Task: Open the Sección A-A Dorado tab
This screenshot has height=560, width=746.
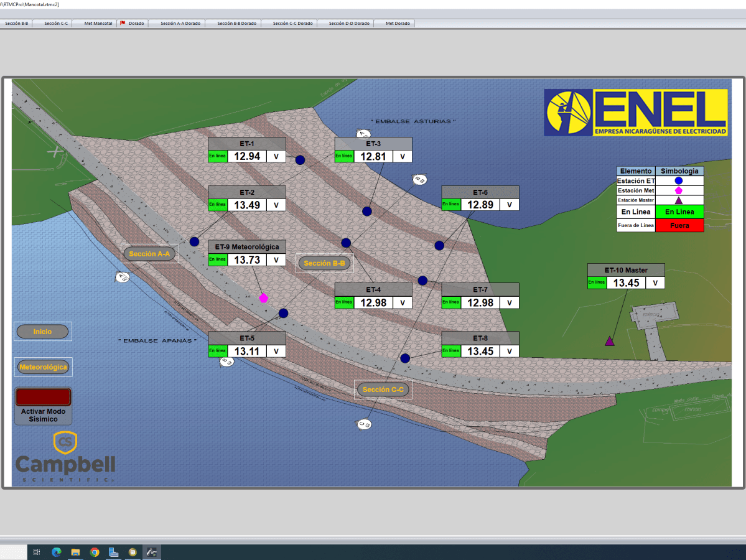Action: point(180,23)
